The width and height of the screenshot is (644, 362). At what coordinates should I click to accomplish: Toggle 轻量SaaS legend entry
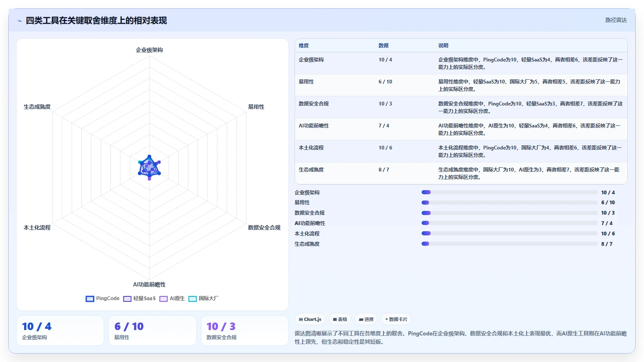[139, 298]
